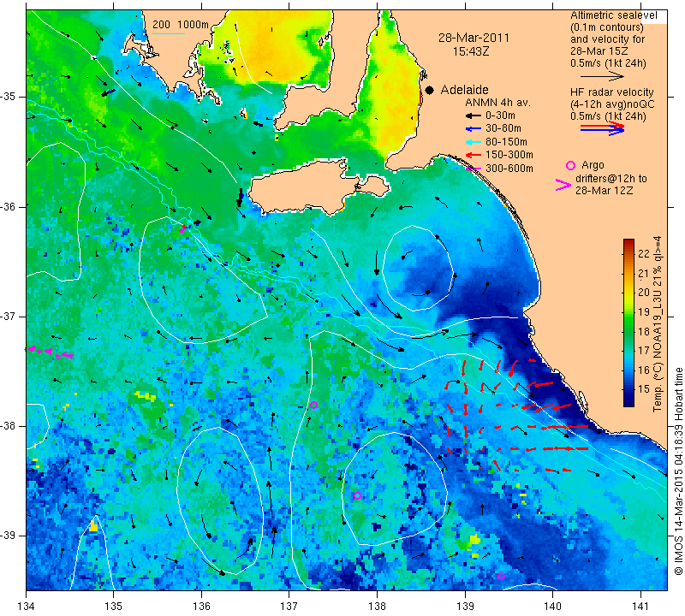Click the 15 tick on color bar
This screenshot has height=616, width=685.
pos(644,389)
